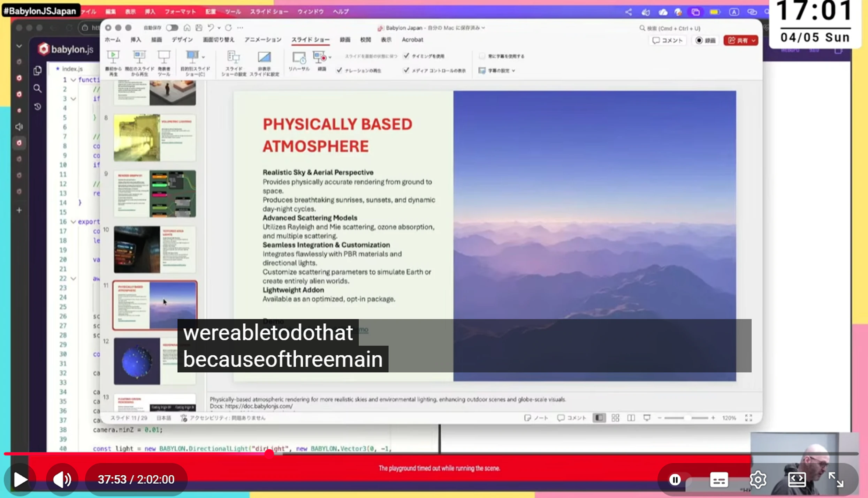Toggle the AutoSave (自動保存) switch
Image resolution: width=868 pixels, height=498 pixels.
pyautogui.click(x=172, y=28)
